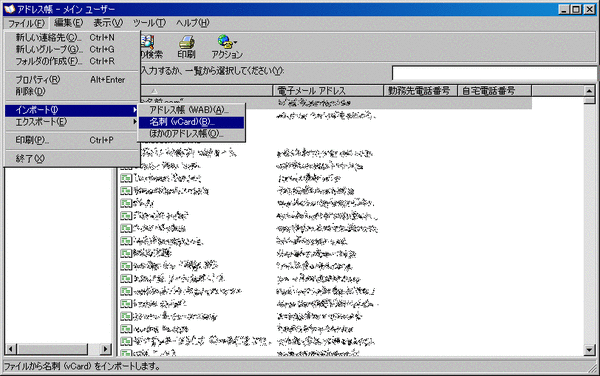The image size is (600, 376).
Task: Click the name column sort triangle header
Action: [154, 91]
